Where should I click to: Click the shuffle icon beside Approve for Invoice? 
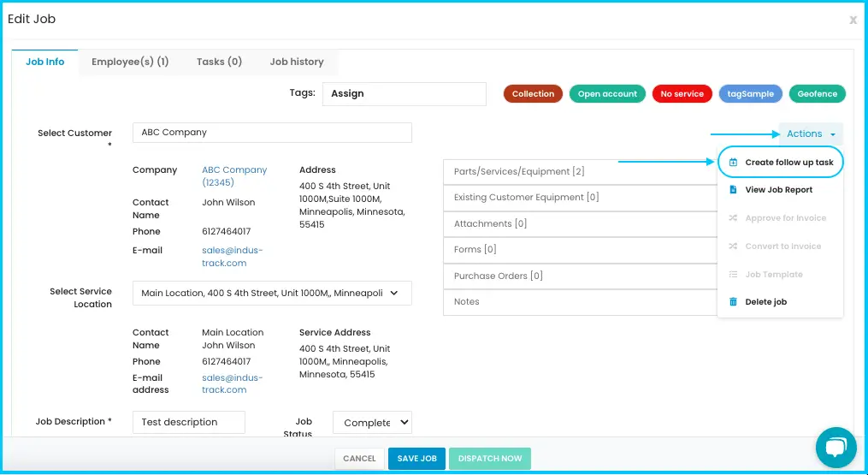point(733,218)
